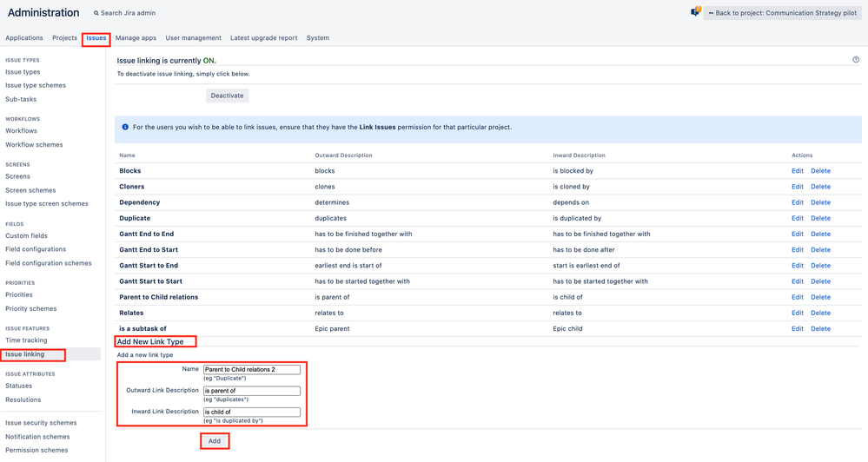The width and height of the screenshot is (868, 462).
Task: Open Priorities in sidebar
Action: (x=19, y=295)
